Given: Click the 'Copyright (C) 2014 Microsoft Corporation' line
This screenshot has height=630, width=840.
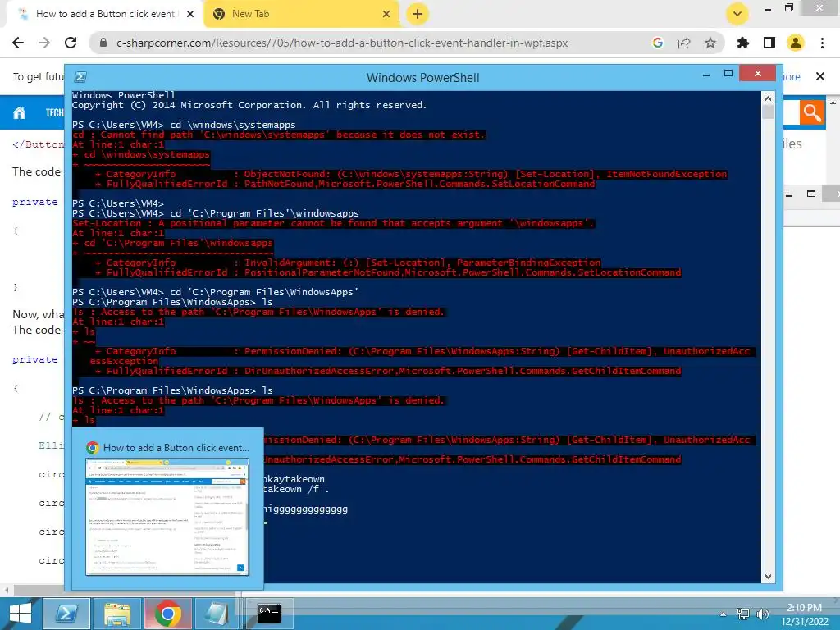Looking at the screenshot, I should pos(249,105).
